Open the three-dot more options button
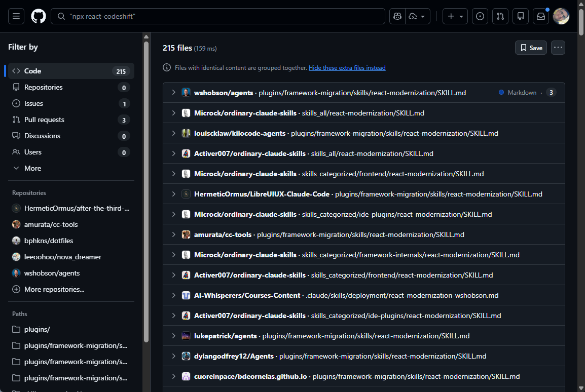Image resolution: width=585 pixels, height=392 pixels. tap(558, 48)
